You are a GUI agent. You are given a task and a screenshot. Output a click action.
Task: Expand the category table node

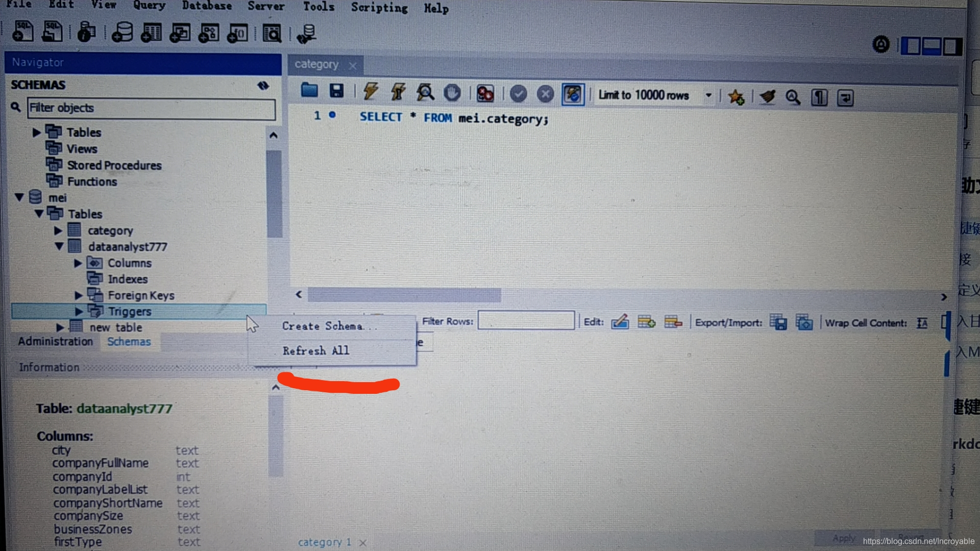tap(58, 231)
